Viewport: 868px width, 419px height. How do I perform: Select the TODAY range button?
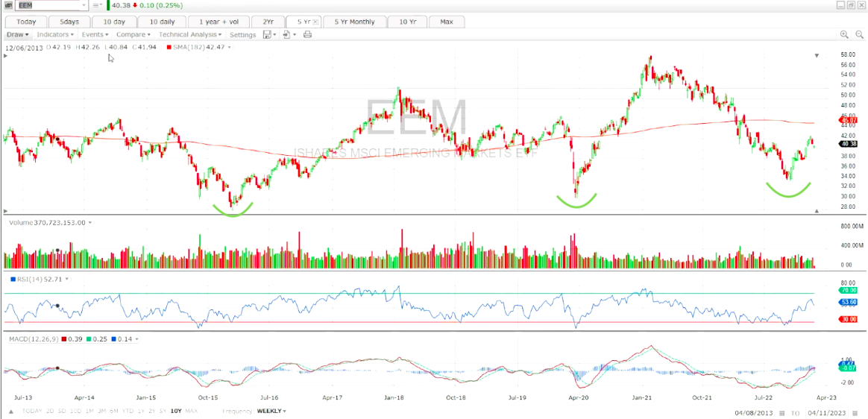[32, 412]
